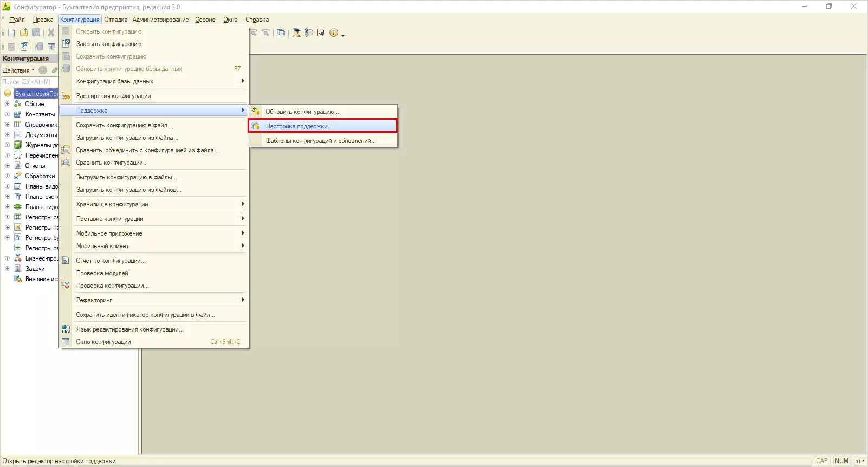The width and height of the screenshot is (868, 467).
Task: Click the Общие tree node icon
Action: (x=18, y=104)
